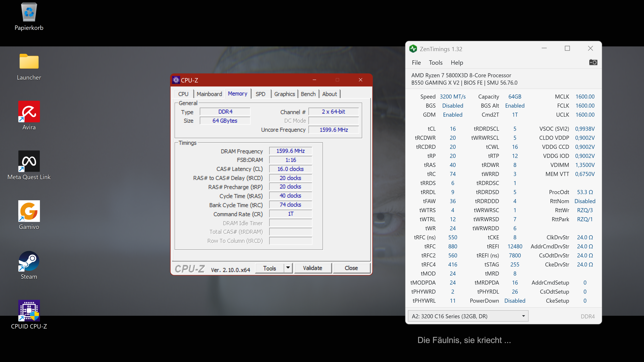Go to the Bench tab

(308, 94)
